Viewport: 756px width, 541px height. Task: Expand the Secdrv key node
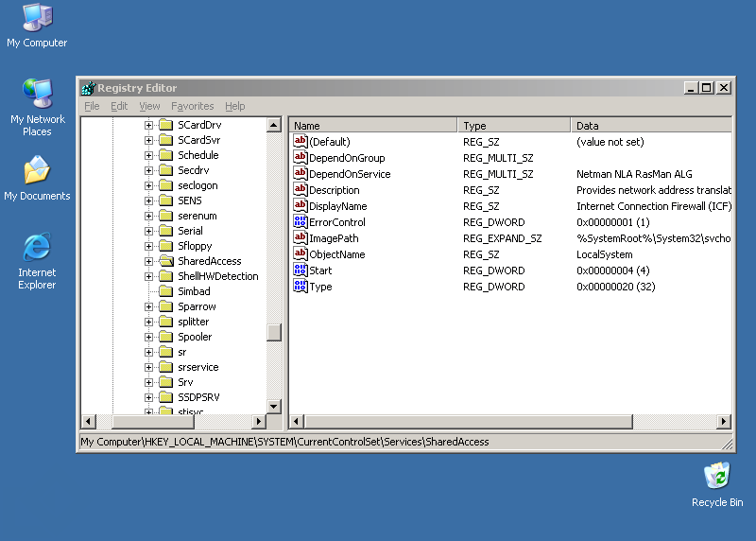click(x=148, y=170)
